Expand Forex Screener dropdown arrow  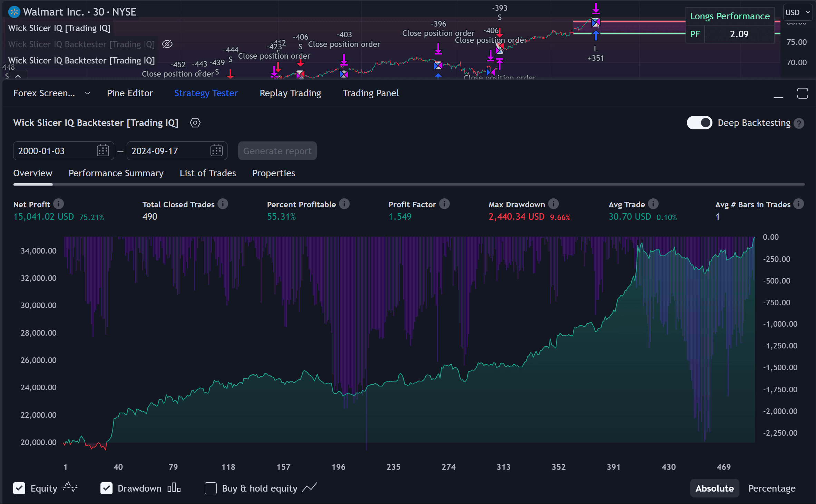point(87,93)
